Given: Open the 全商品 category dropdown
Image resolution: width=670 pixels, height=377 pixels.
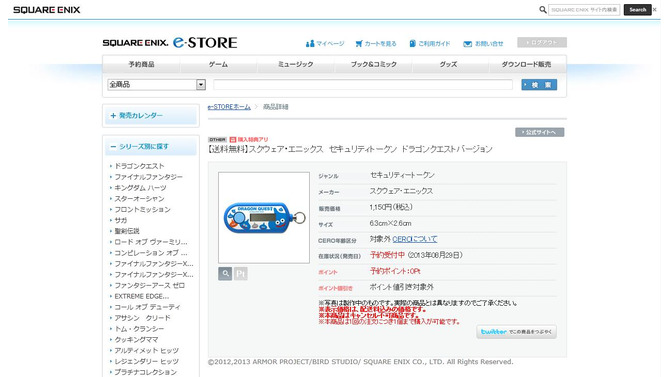Looking at the screenshot, I should click(156, 85).
